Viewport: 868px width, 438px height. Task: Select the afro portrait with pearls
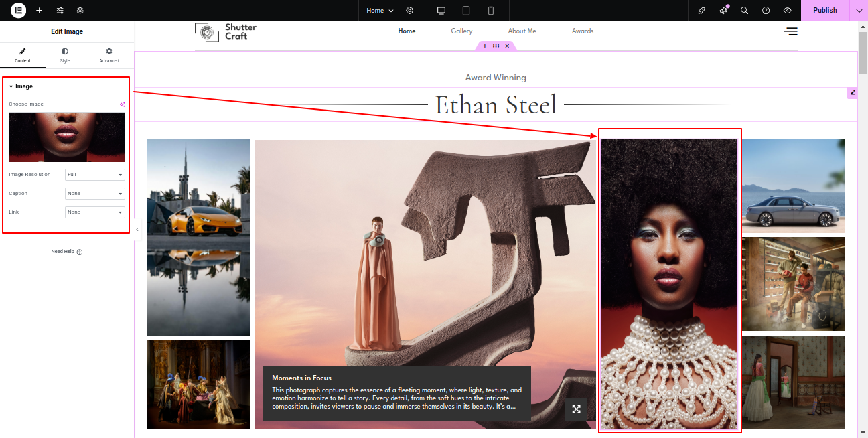pos(668,284)
